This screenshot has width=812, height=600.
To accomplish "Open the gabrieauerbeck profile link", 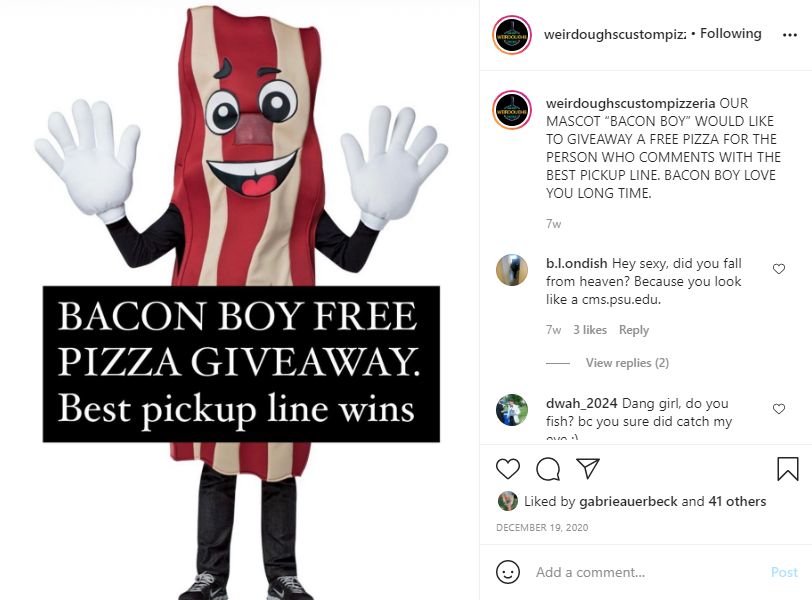I will 628,501.
